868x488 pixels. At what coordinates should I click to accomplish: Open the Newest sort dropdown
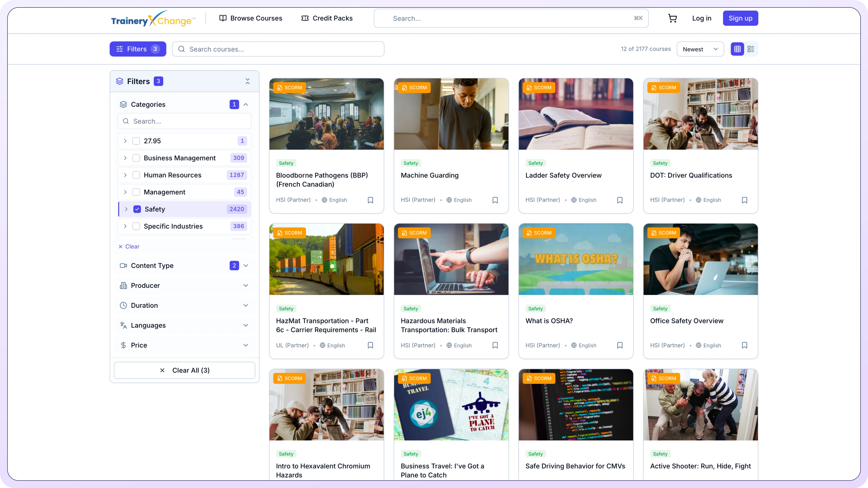[700, 49]
